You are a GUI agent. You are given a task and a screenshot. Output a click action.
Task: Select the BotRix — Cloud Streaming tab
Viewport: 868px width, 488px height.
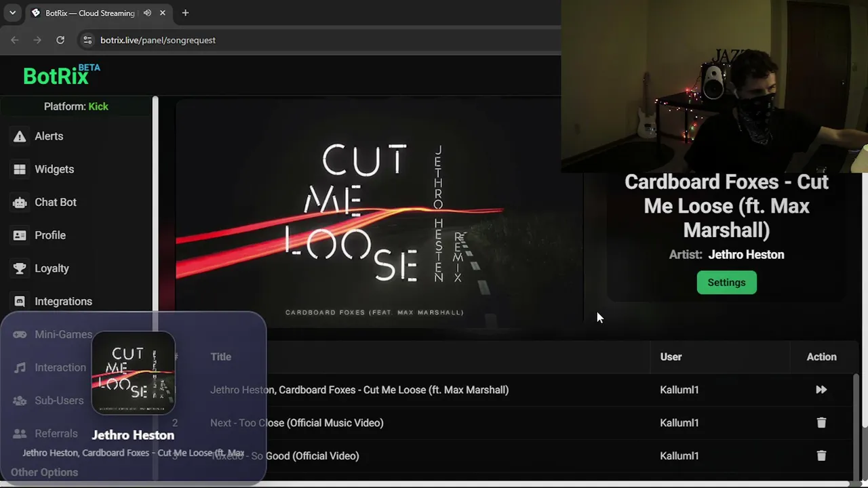(x=100, y=13)
